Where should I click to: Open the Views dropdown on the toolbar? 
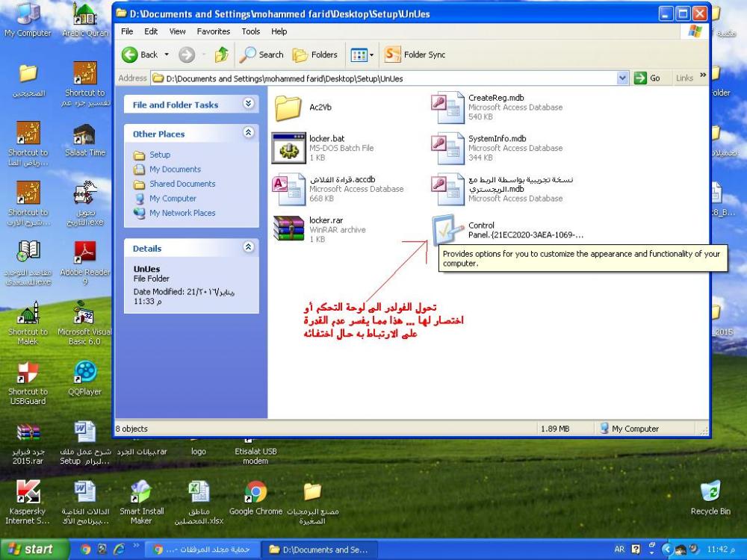point(362,55)
